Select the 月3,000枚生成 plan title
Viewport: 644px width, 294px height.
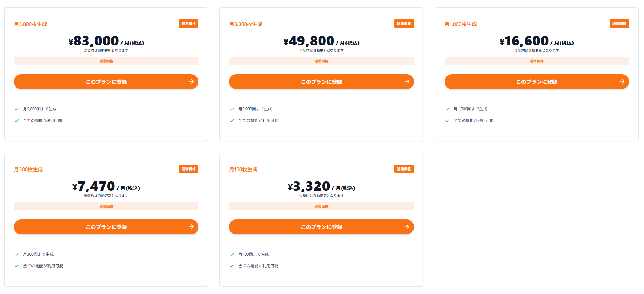pyautogui.click(x=245, y=24)
